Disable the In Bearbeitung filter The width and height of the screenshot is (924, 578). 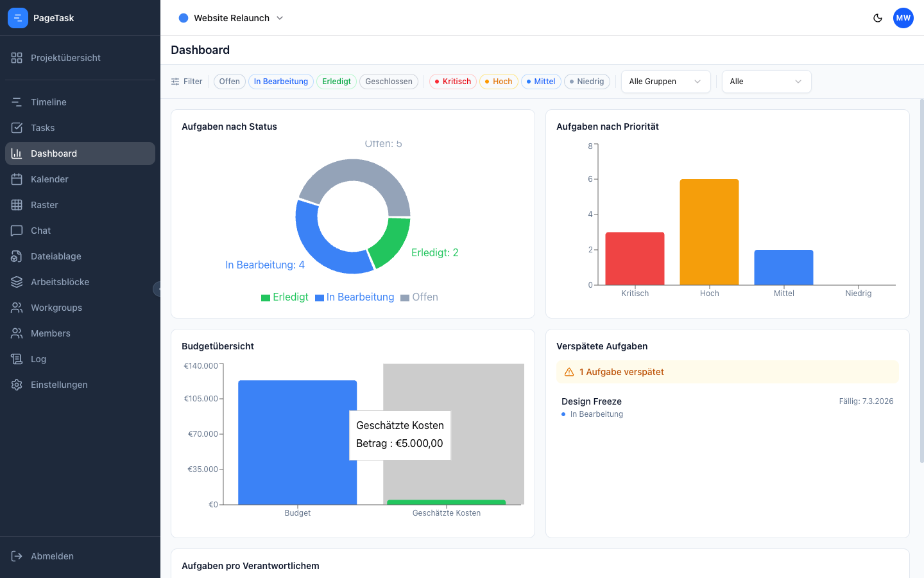click(x=280, y=82)
